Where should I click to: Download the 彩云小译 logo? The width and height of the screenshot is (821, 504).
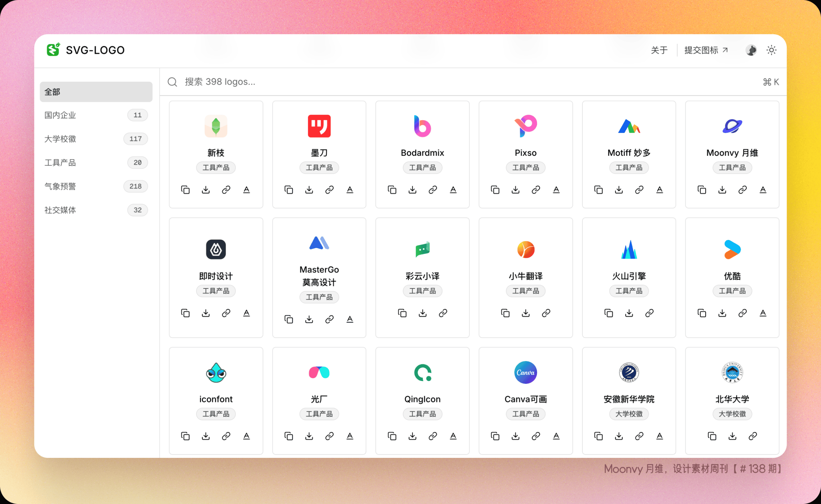(x=423, y=313)
